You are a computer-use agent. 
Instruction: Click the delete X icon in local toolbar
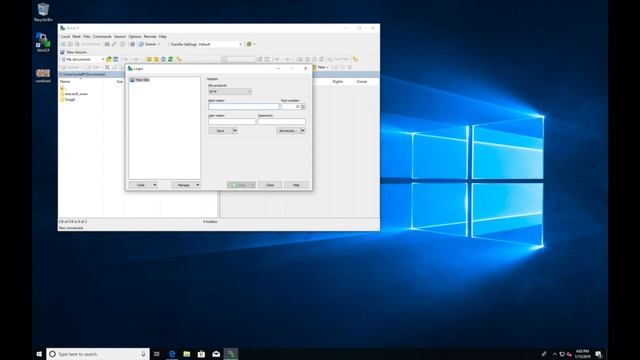coord(107,67)
